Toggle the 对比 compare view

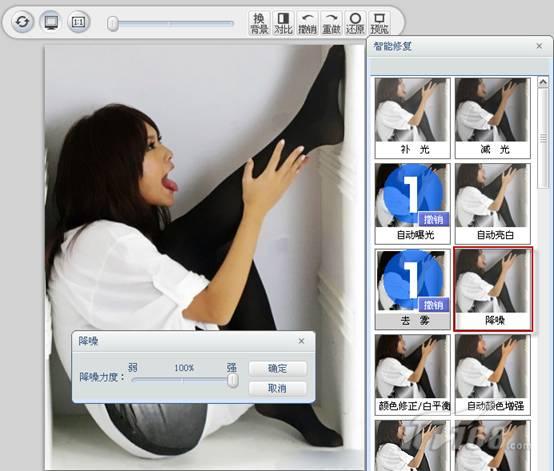point(283,23)
